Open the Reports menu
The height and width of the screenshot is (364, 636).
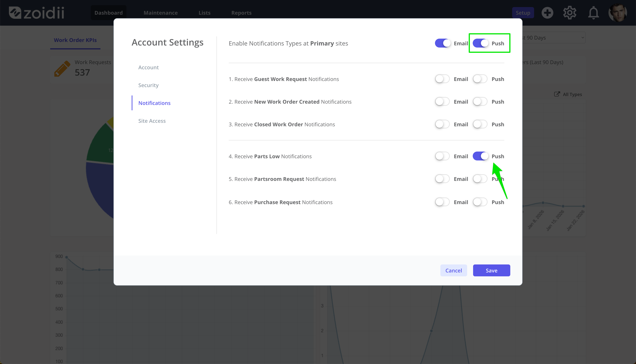click(x=241, y=13)
